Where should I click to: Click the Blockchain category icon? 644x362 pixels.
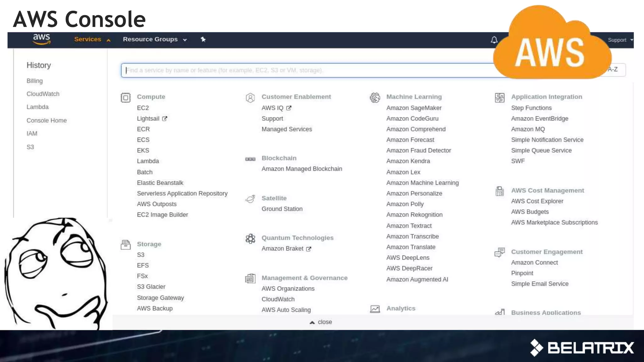(250, 159)
